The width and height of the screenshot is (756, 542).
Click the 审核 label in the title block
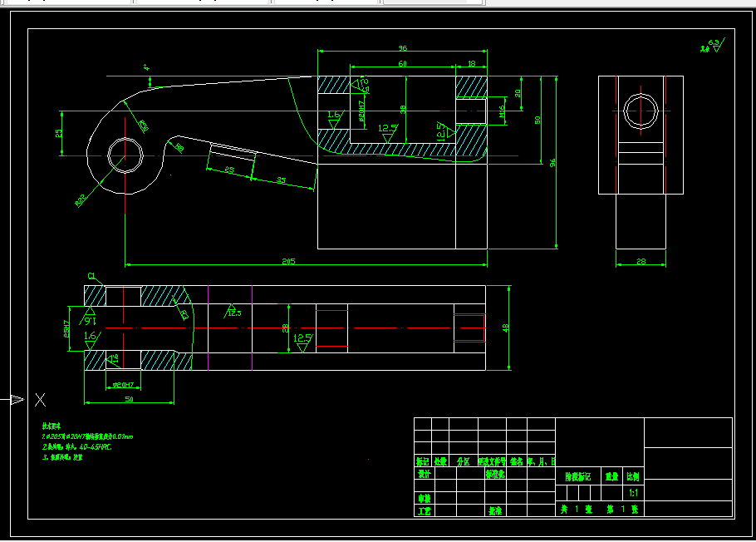[x=425, y=498]
